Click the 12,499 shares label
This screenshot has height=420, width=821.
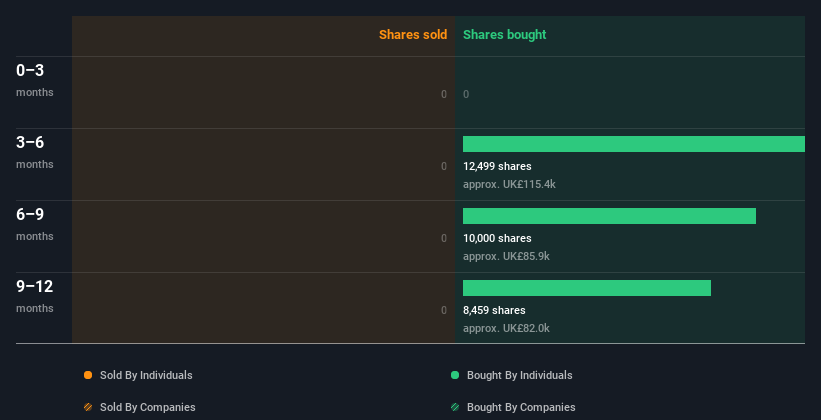coord(497,167)
